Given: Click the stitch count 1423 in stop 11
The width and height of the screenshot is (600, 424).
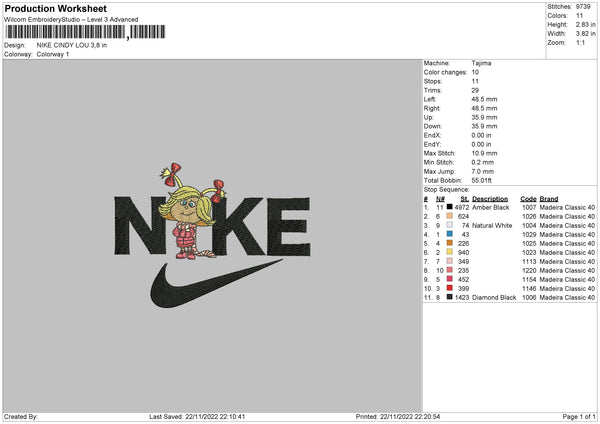Looking at the screenshot, I should [x=461, y=297].
